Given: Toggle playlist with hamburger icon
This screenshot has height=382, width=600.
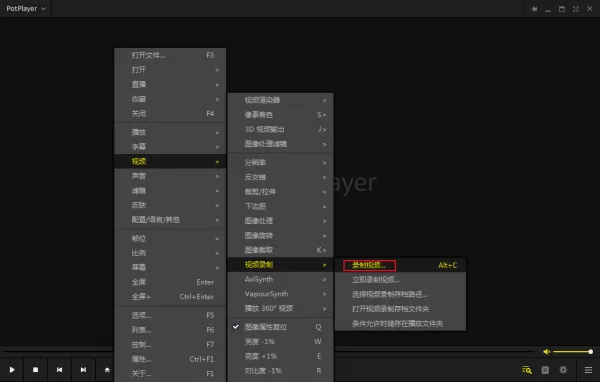Looking at the screenshot, I should click(x=588, y=370).
